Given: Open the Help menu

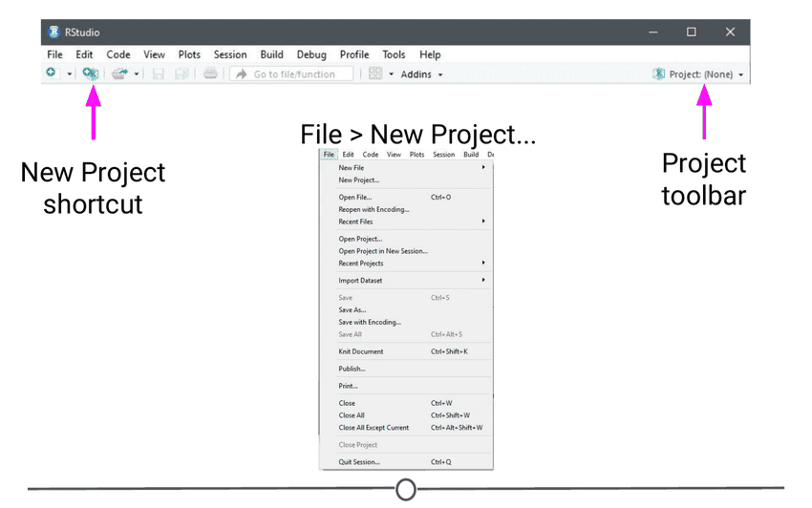Looking at the screenshot, I should pos(430,54).
